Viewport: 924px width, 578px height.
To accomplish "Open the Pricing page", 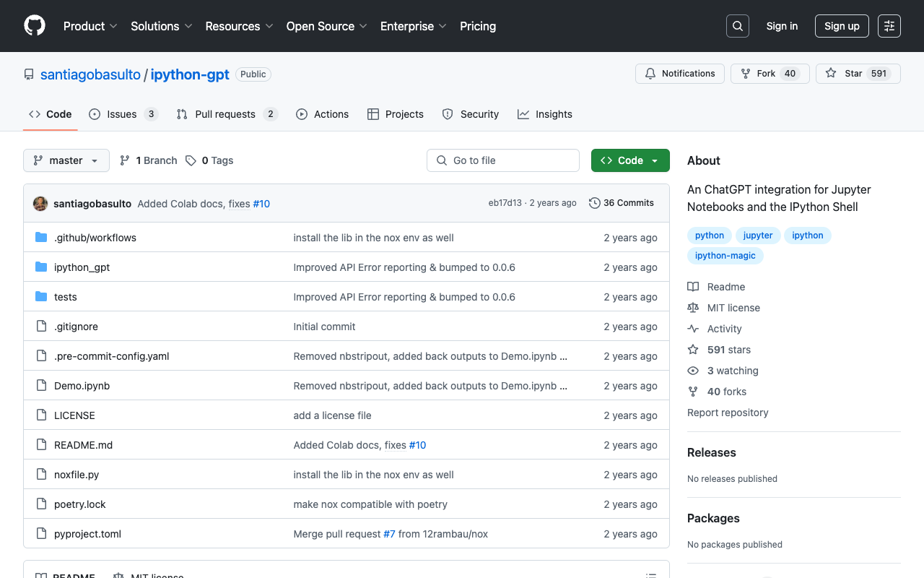I will click(478, 26).
